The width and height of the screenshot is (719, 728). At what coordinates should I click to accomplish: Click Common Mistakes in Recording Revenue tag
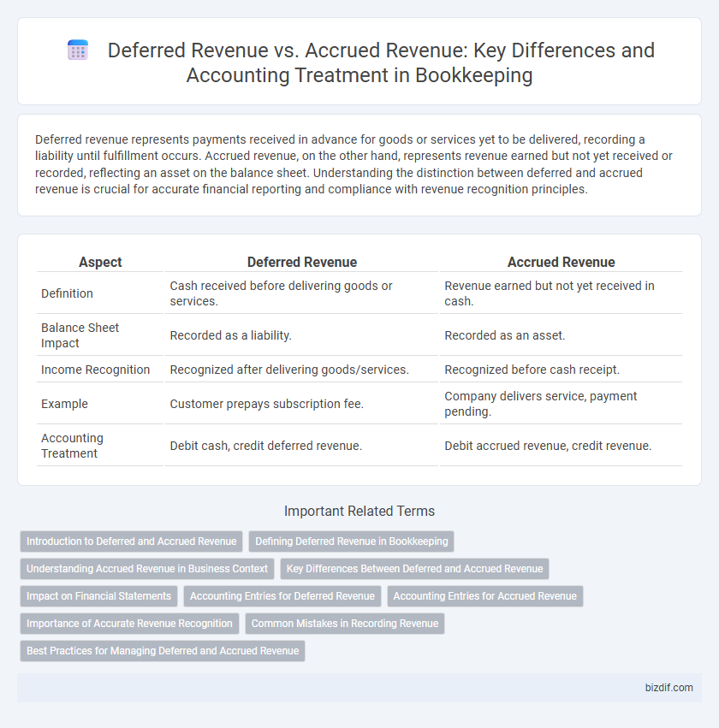click(x=345, y=624)
